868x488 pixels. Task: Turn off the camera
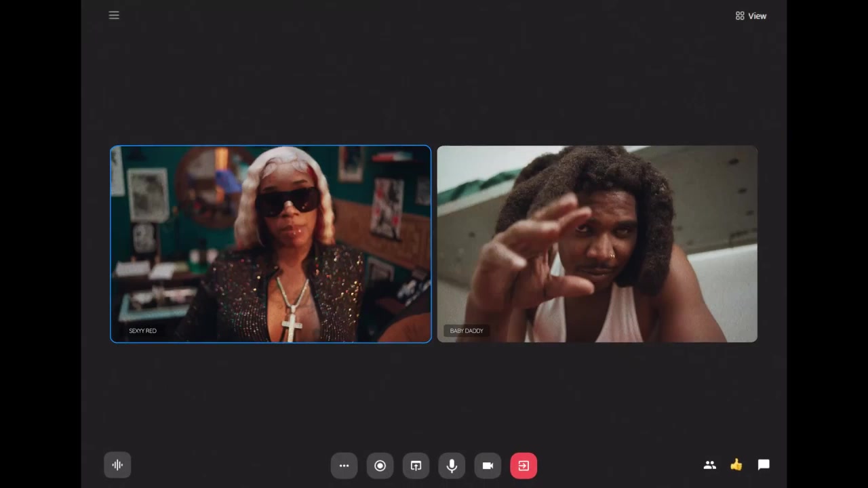tap(488, 466)
